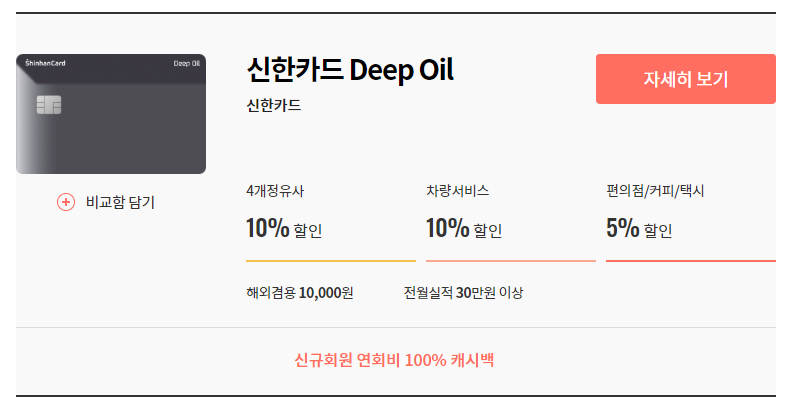Image resolution: width=792 pixels, height=411 pixels.
Task: Click the ShinhanCard logo on the card
Action: [x=40, y=63]
